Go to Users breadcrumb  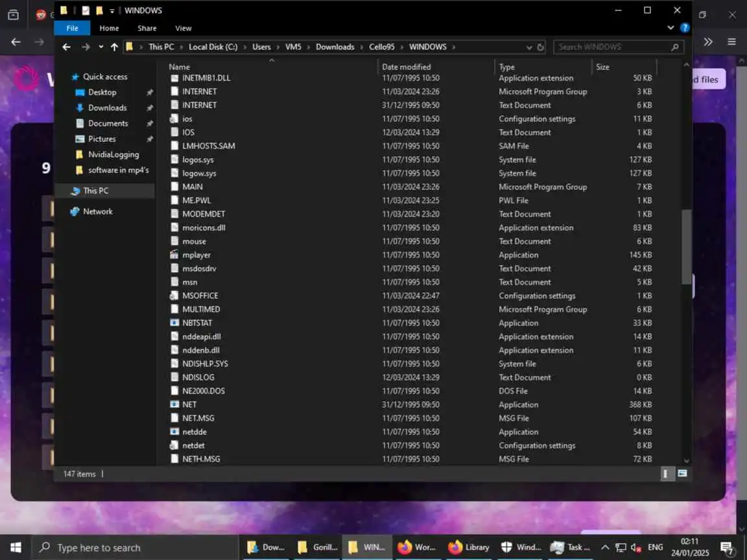[x=261, y=47]
